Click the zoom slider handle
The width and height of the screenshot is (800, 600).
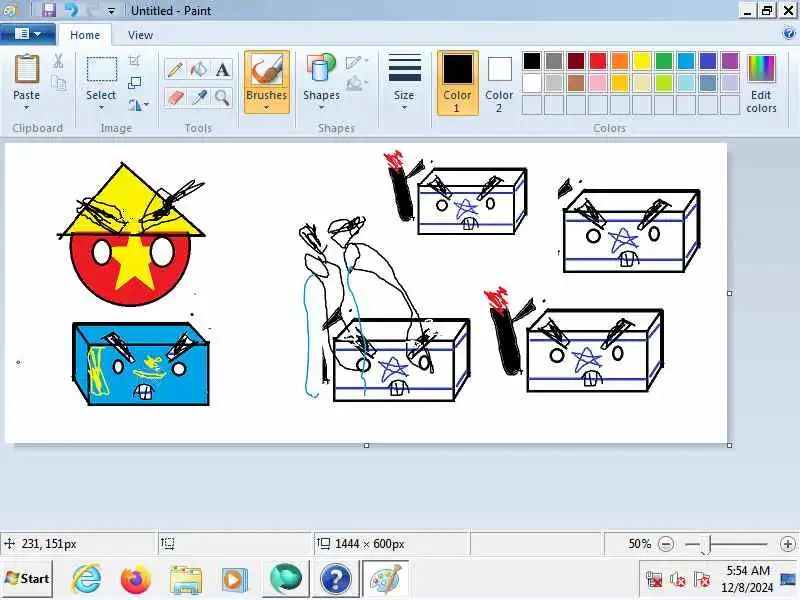click(x=707, y=544)
